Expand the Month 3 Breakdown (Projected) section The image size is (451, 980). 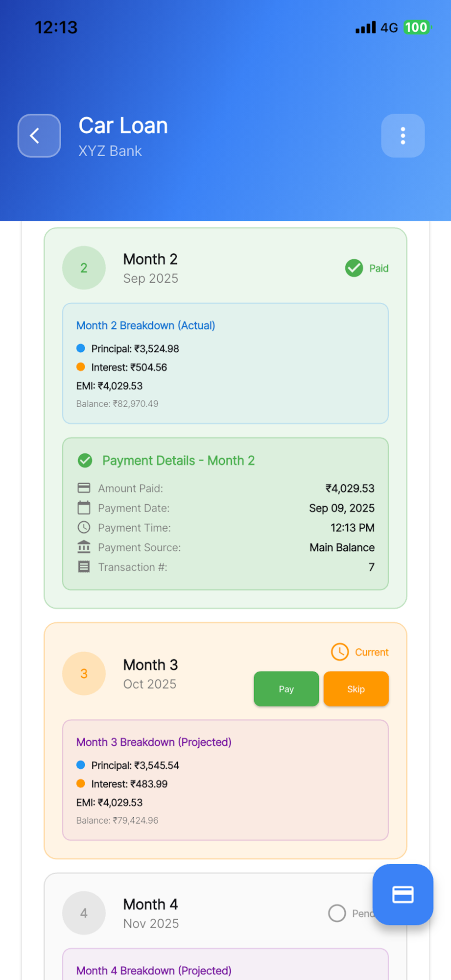coord(153,742)
